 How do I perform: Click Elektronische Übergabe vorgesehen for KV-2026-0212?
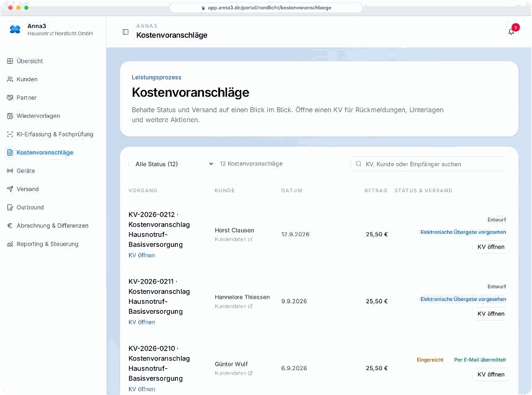[x=463, y=233]
